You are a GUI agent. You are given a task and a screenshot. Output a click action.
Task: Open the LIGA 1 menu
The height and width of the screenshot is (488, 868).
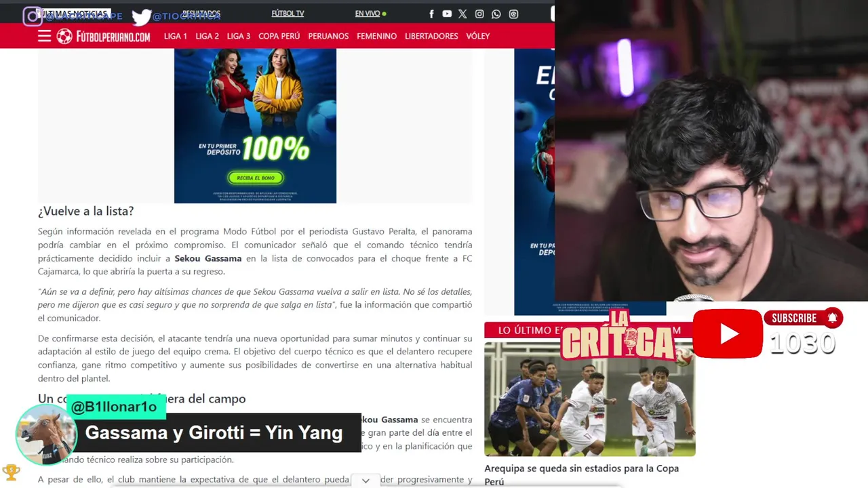tap(176, 36)
